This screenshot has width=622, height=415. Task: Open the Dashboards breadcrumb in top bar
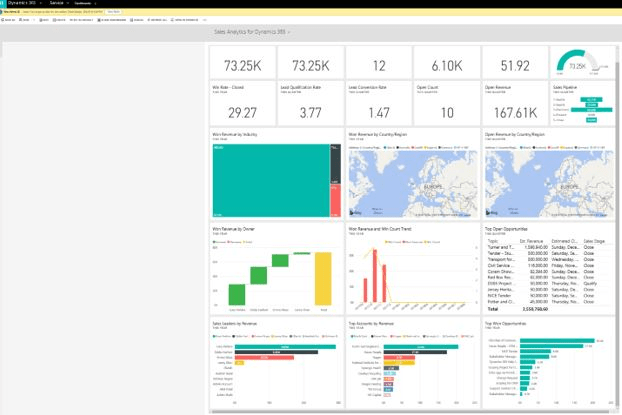[85, 3]
